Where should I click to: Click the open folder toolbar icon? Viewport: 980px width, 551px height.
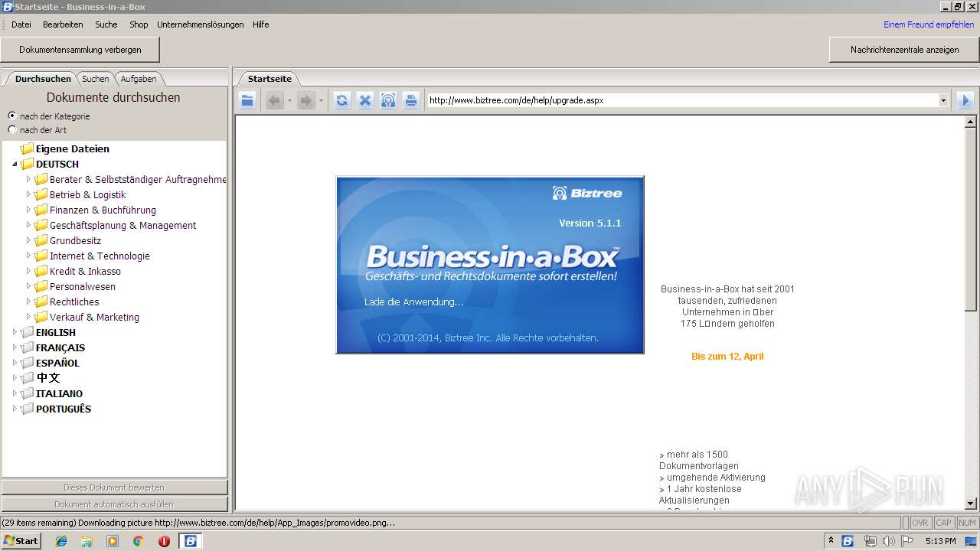[x=247, y=100]
